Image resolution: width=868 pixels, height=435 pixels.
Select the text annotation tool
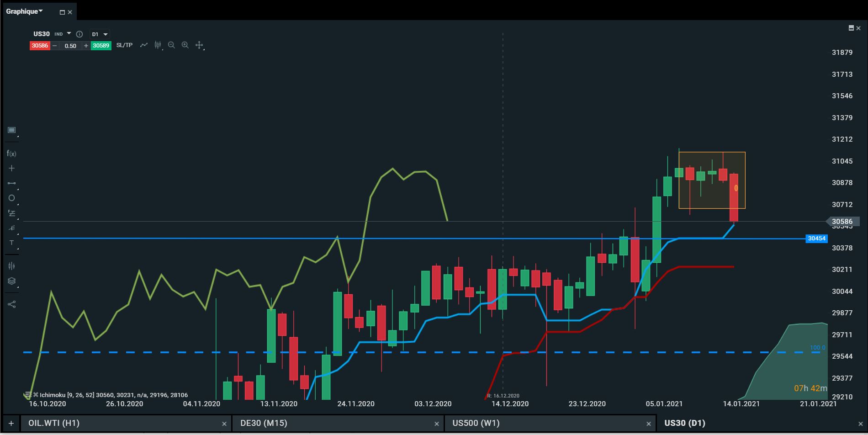[11, 243]
